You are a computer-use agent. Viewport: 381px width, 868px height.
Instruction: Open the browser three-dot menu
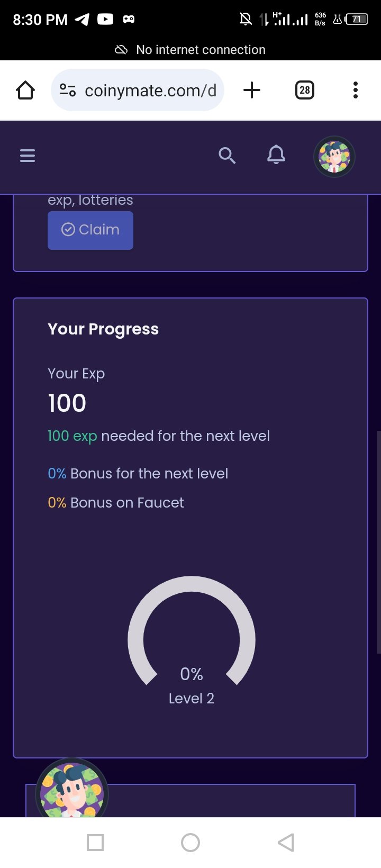[356, 91]
